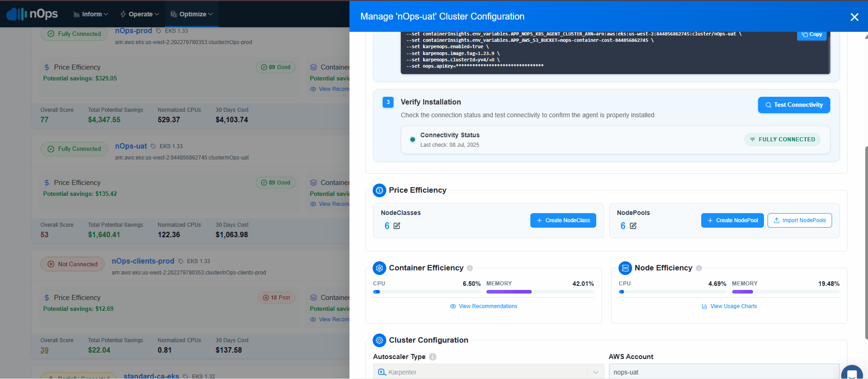Close the Manage Cluster Configuration panel
Viewport: 868px width, 379px height.
(854, 17)
